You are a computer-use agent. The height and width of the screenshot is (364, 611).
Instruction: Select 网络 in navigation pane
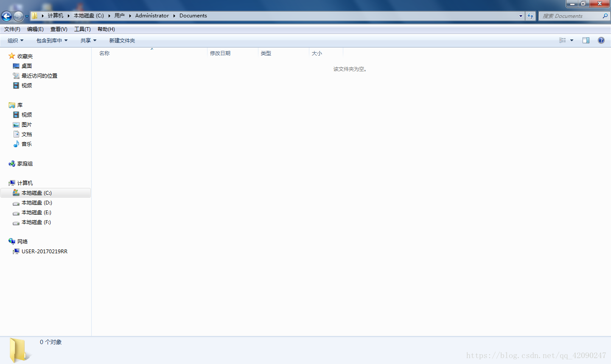pyautogui.click(x=22, y=242)
